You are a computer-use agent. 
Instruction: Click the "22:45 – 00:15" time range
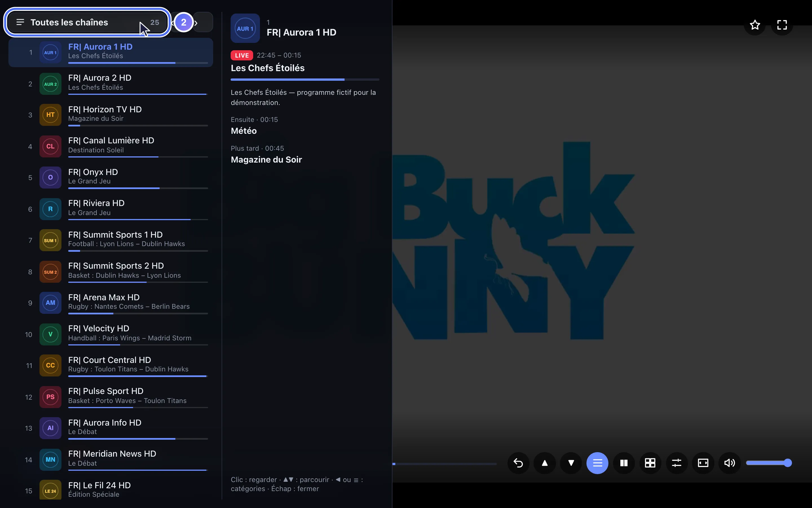(x=279, y=55)
